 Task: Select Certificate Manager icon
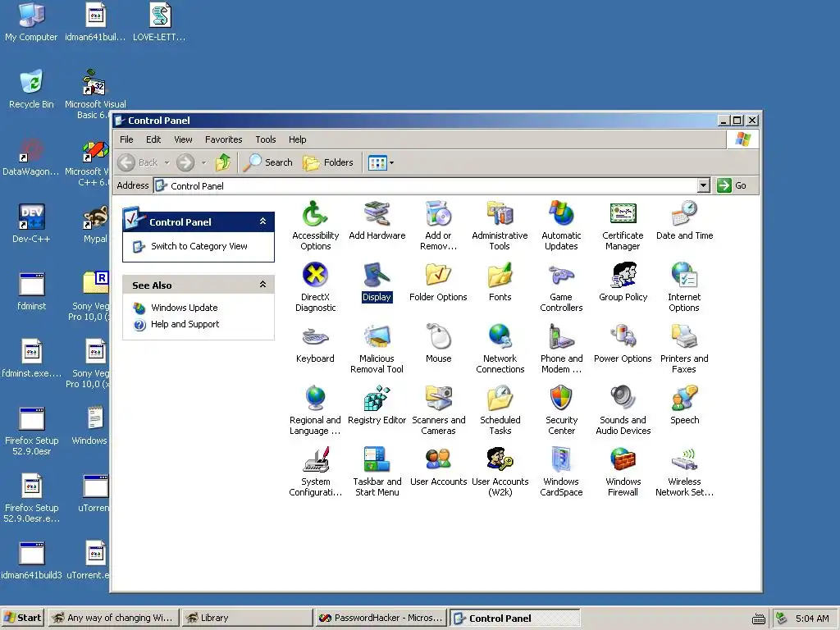[x=623, y=214]
